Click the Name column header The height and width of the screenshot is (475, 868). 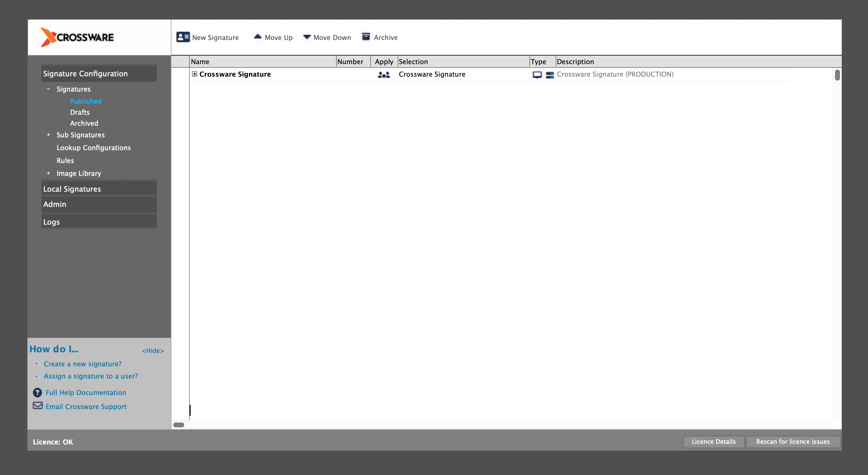tap(263, 62)
